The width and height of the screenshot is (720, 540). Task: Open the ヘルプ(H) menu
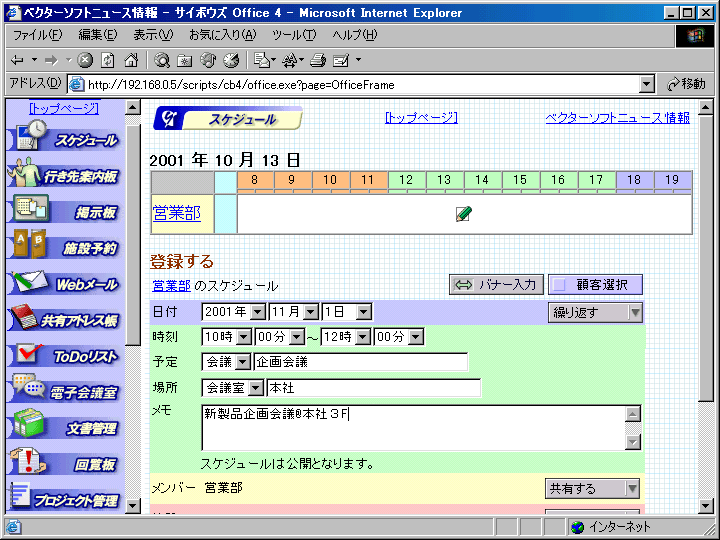[354, 35]
